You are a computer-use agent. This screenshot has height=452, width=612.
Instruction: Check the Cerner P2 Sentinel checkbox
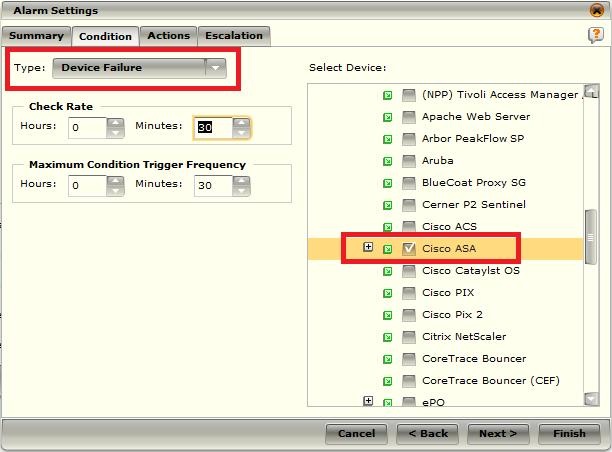pos(409,205)
